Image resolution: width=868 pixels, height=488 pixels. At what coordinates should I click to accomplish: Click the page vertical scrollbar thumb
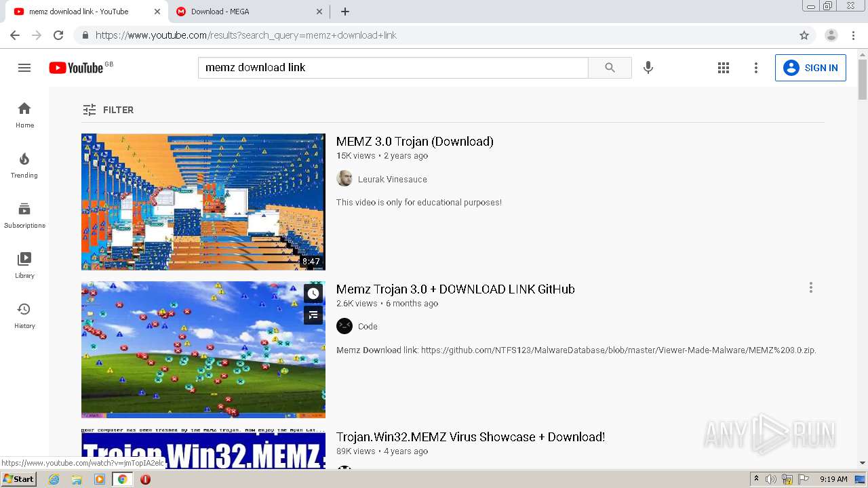coord(862,79)
